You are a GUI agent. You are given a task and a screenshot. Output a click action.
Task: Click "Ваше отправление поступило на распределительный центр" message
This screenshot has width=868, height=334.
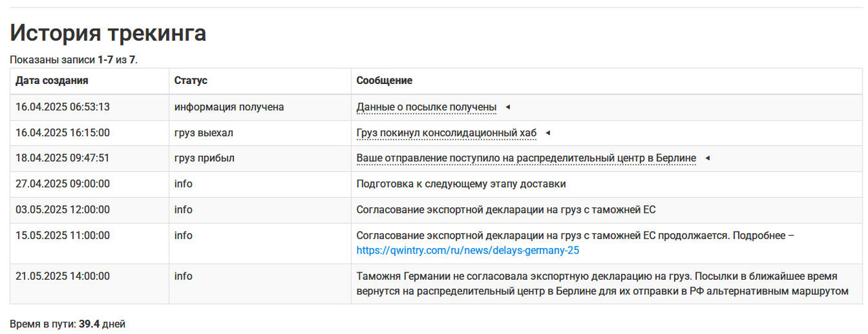tap(526, 159)
